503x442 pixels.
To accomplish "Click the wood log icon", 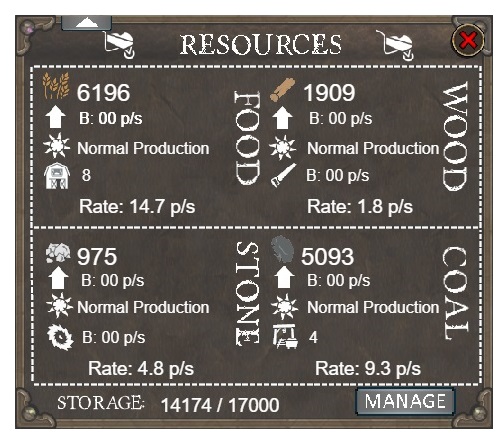I will coord(282,89).
